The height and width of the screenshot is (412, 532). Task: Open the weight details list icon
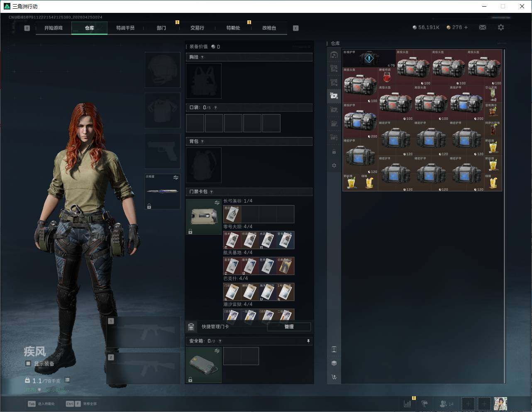coord(67,380)
